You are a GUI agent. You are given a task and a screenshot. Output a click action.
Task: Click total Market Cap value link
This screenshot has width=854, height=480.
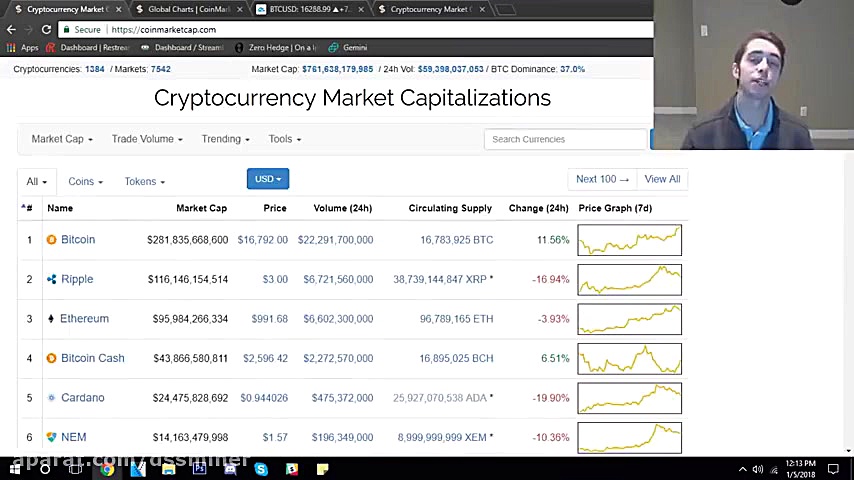tap(338, 69)
